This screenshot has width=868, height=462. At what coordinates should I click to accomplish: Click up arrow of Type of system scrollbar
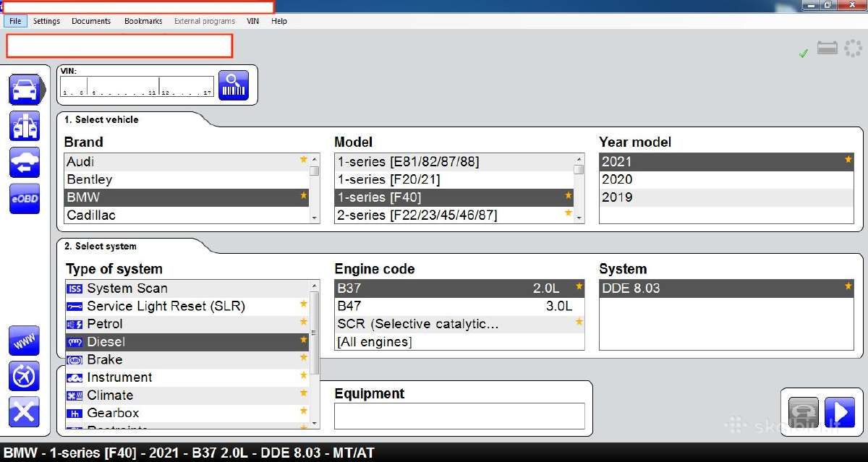[315, 286]
